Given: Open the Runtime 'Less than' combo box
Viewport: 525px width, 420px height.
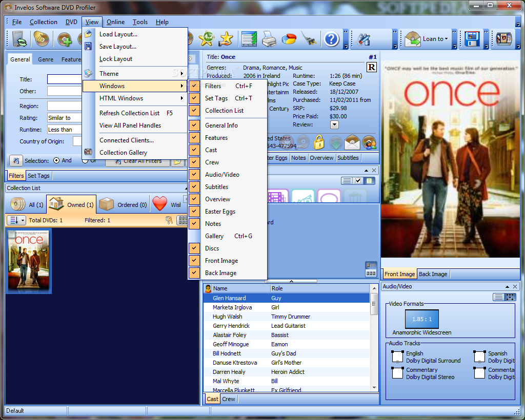Looking at the screenshot, I should pyautogui.click(x=64, y=130).
